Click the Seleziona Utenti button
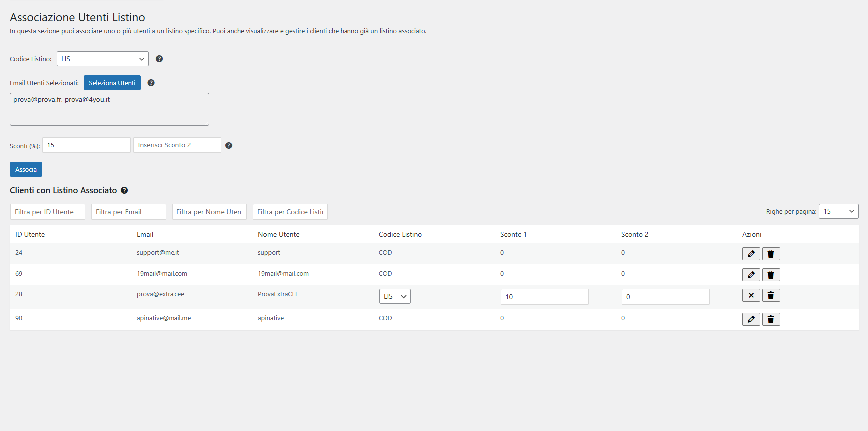The image size is (868, 431). (112, 83)
